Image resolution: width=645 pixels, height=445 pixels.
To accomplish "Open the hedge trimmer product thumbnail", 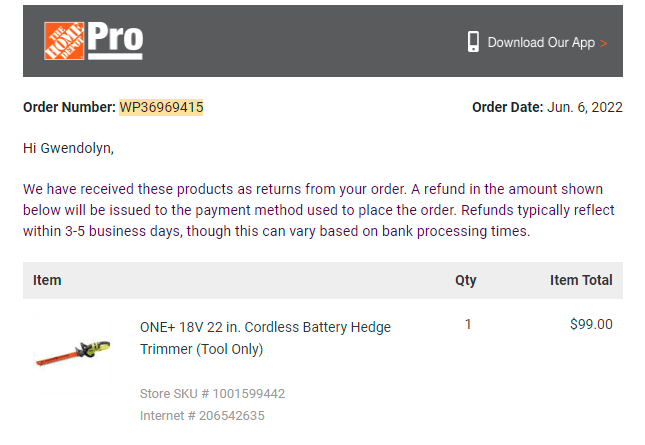I will click(72, 354).
